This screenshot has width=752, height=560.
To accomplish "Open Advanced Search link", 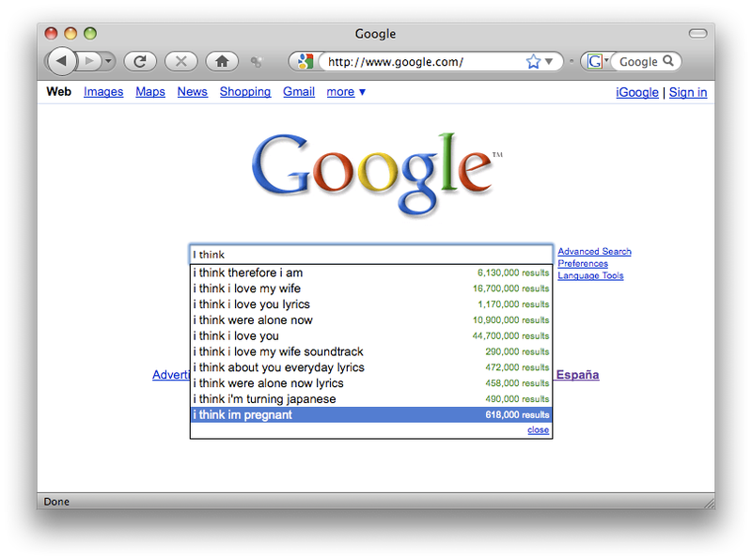I will pos(594,251).
